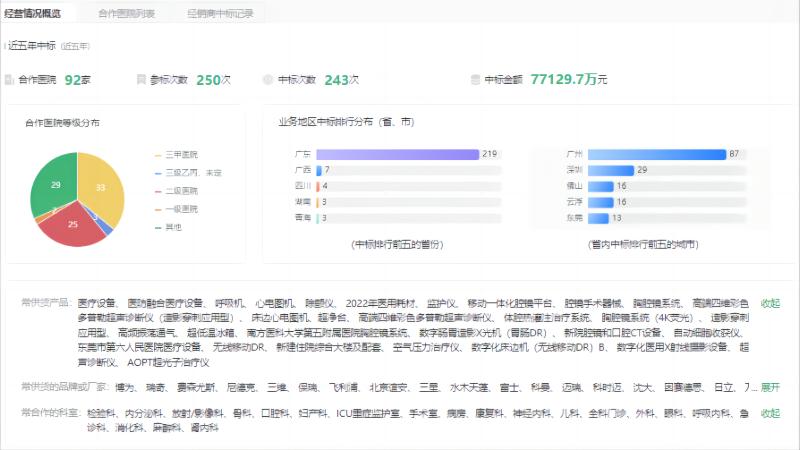Toggle the 其他 legend item
The image size is (800, 450).
click(168, 227)
